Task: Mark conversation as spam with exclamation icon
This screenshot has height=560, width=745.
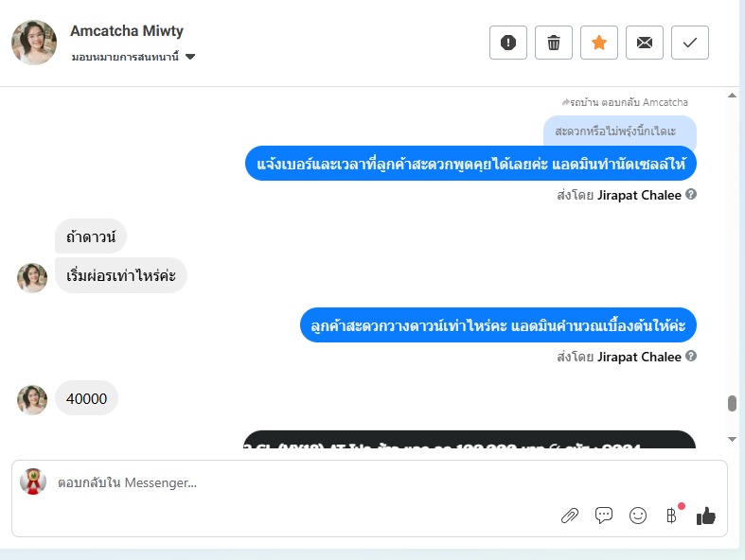Action: (x=508, y=43)
